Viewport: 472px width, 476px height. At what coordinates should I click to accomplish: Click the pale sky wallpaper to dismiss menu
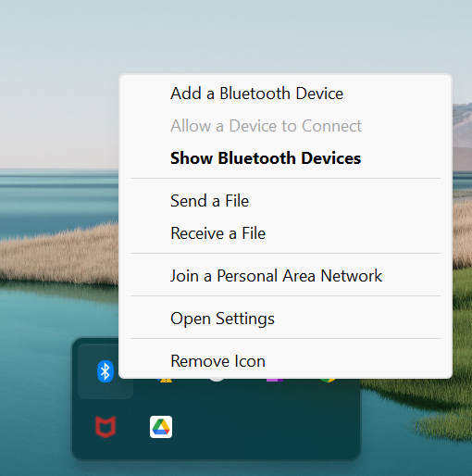coord(216,34)
